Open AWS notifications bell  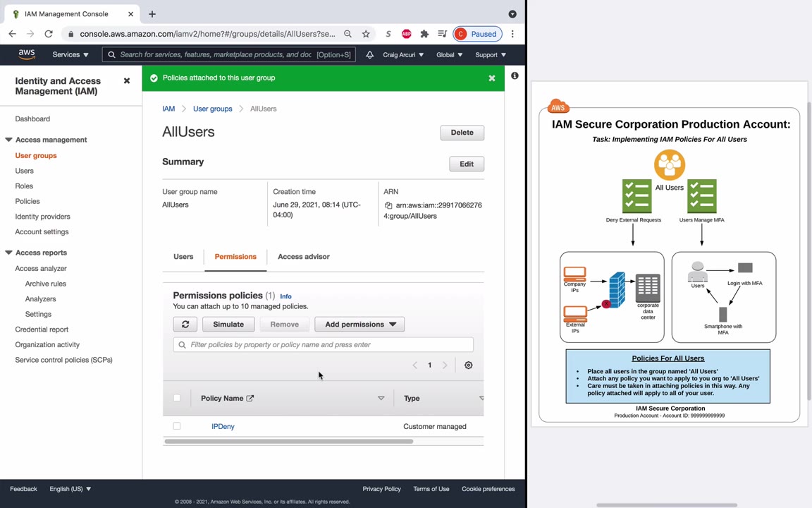(370, 54)
